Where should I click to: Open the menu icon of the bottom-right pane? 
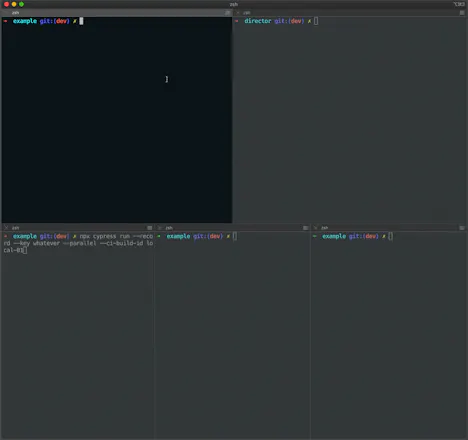click(x=462, y=228)
